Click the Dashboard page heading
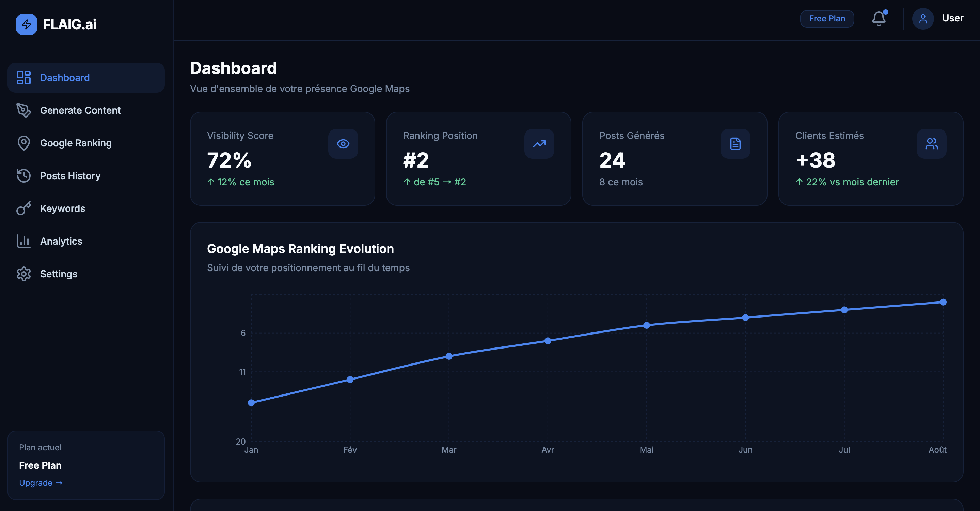The image size is (980, 511). click(233, 68)
